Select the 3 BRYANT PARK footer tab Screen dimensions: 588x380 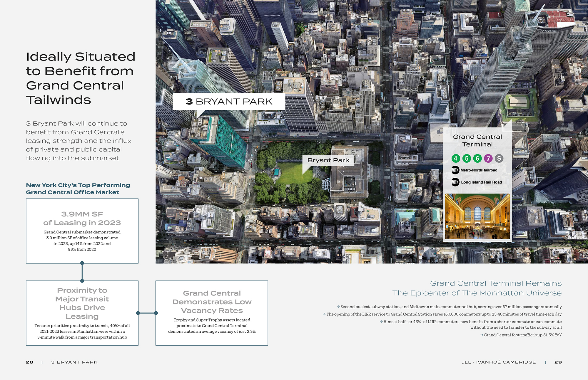pyautogui.click(x=74, y=362)
